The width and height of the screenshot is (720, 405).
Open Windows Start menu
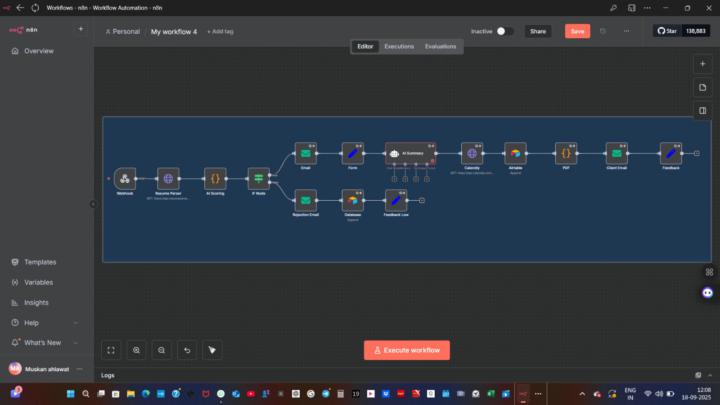(70, 394)
